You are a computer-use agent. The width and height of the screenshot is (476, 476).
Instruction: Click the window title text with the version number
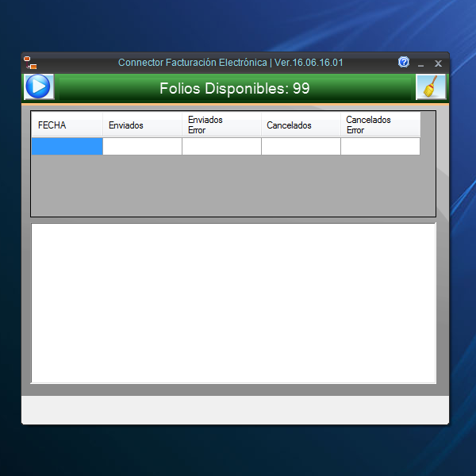(x=230, y=63)
